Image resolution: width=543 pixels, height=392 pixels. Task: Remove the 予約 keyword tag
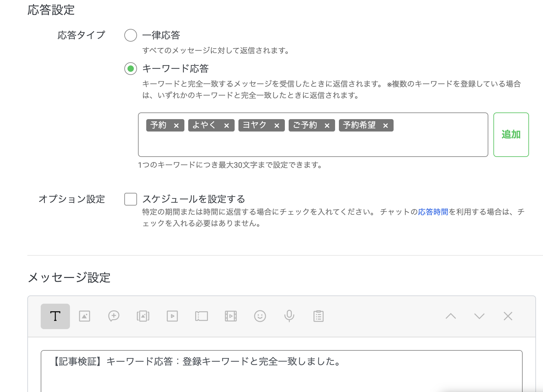pyautogui.click(x=176, y=125)
